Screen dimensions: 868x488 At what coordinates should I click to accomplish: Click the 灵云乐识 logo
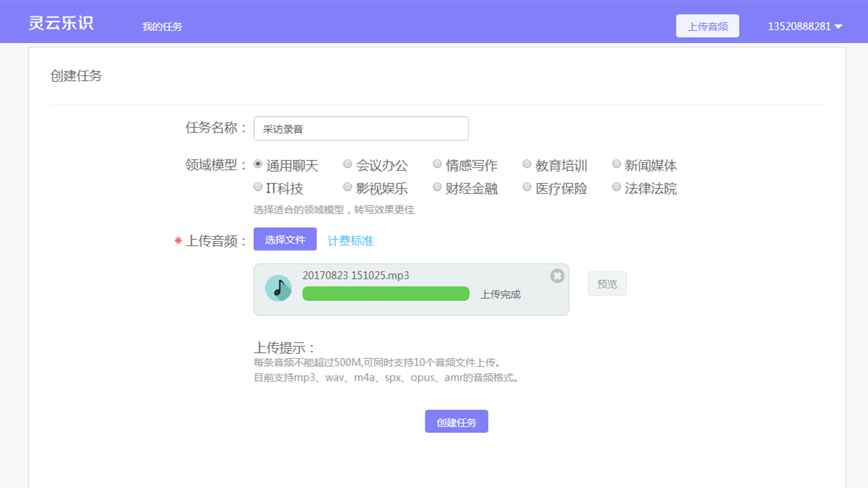[x=61, y=23]
